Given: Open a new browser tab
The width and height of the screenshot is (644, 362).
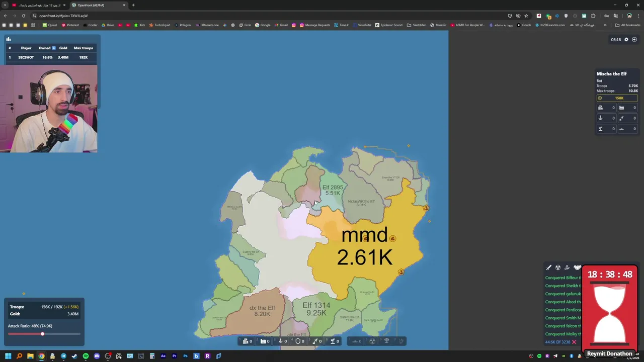Looking at the screenshot, I should 133,5.
